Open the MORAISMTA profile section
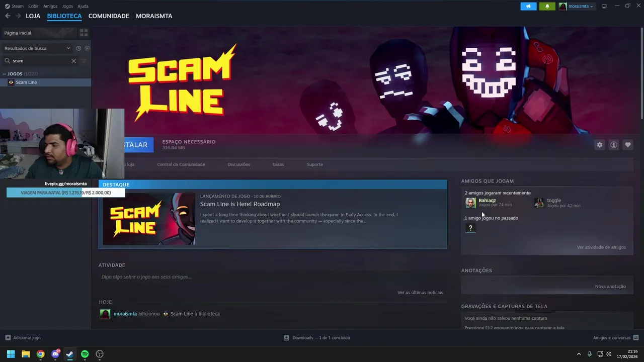Viewport: 644px width, 362px height. click(154, 16)
